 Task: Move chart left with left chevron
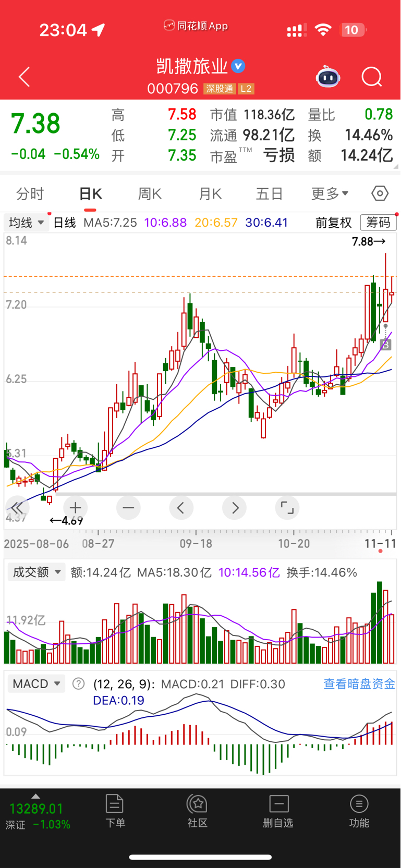181,507
